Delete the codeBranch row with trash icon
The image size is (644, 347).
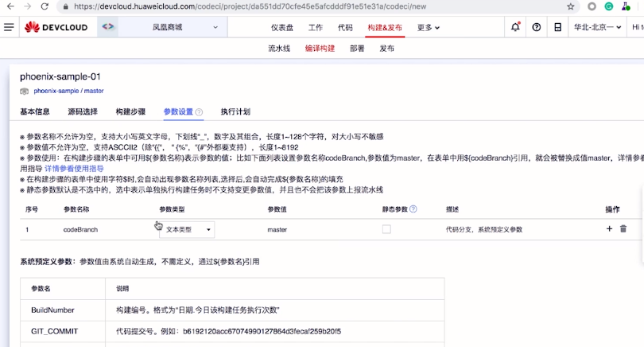click(623, 228)
